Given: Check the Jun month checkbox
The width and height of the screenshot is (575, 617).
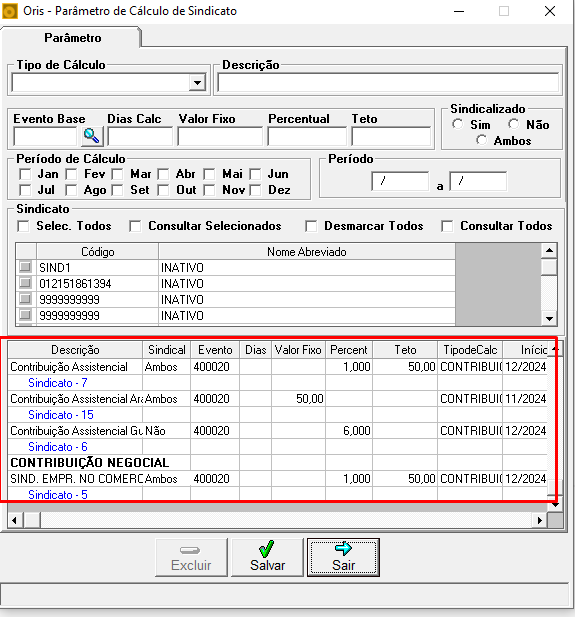Looking at the screenshot, I should 255,174.
